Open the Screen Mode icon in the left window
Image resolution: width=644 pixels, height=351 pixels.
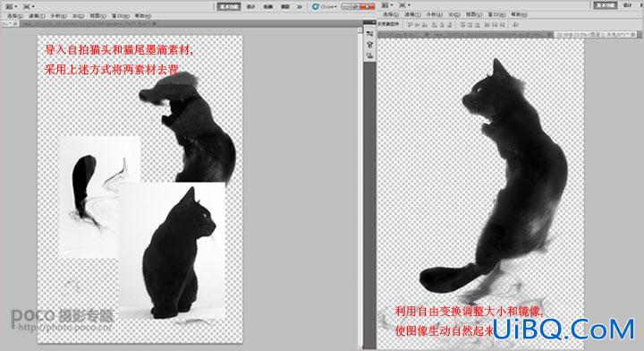(x=29, y=6)
